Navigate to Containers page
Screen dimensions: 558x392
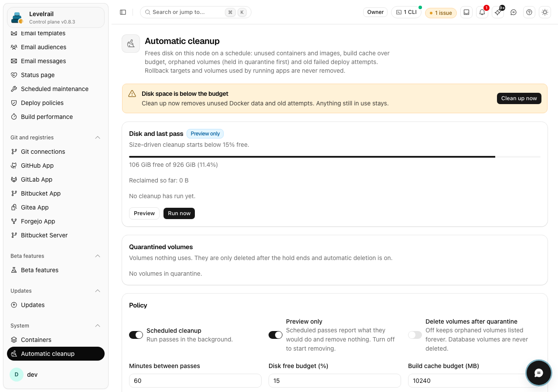pos(56,340)
